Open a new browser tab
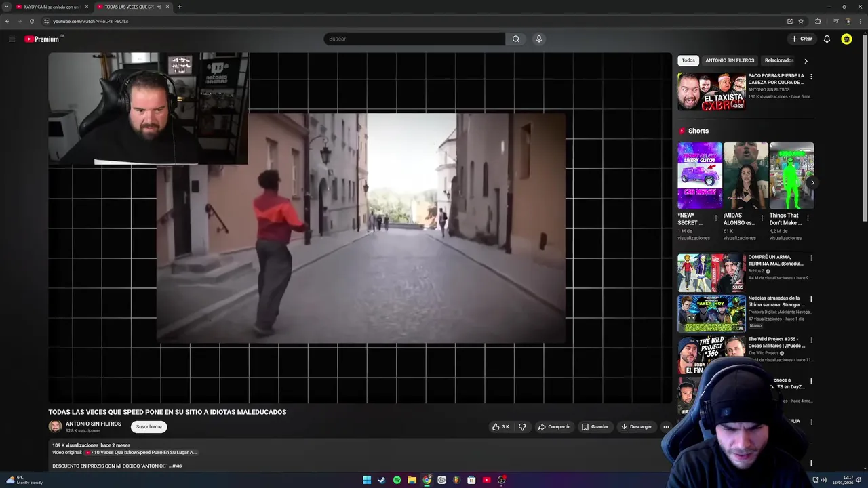 (179, 7)
